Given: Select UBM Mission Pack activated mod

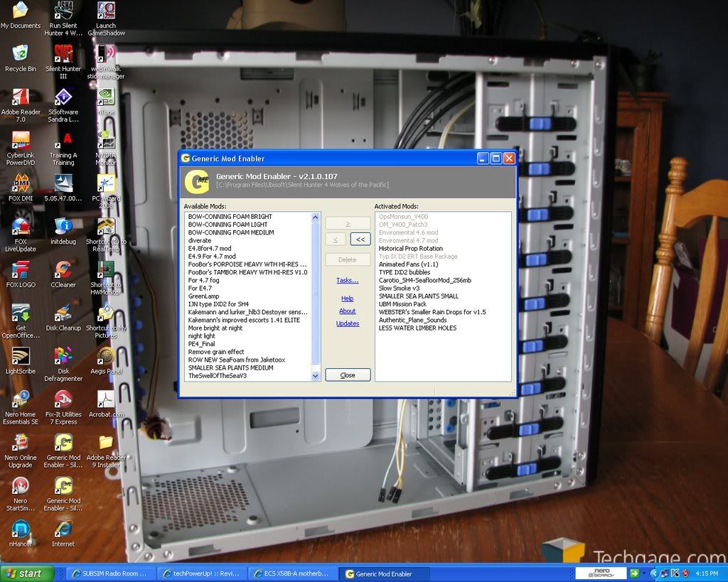Looking at the screenshot, I should tap(402, 304).
